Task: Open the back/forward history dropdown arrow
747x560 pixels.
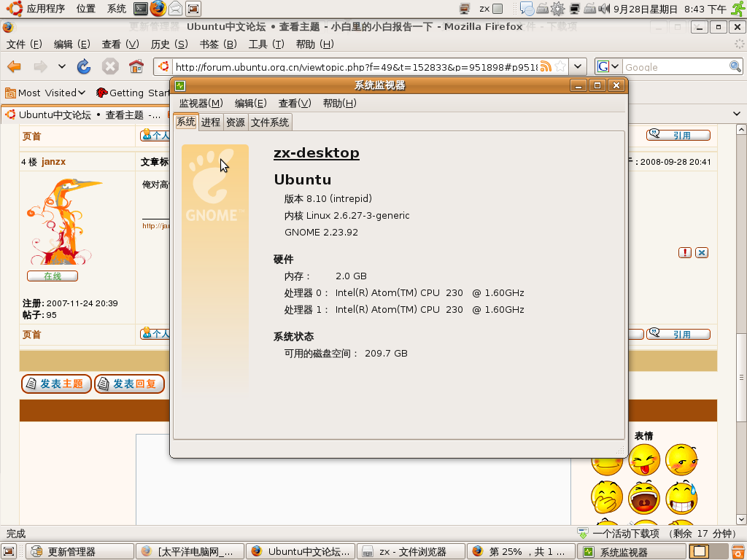Action: pos(61,66)
